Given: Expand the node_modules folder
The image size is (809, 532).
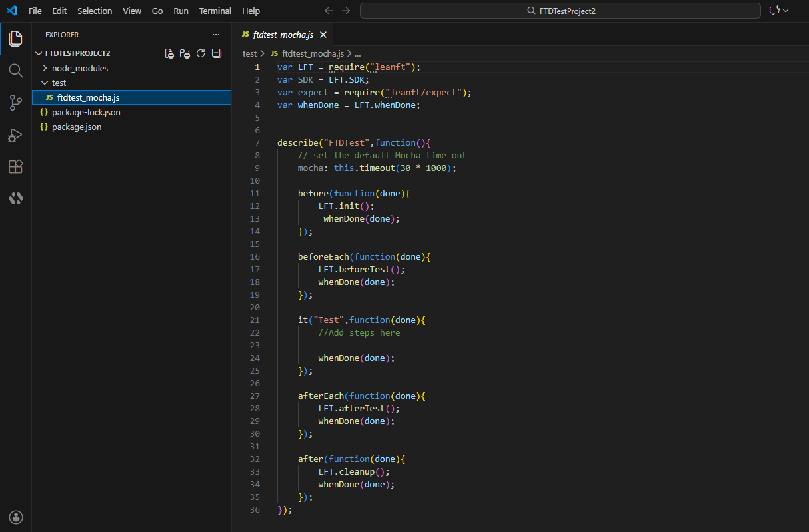Looking at the screenshot, I should [x=79, y=68].
